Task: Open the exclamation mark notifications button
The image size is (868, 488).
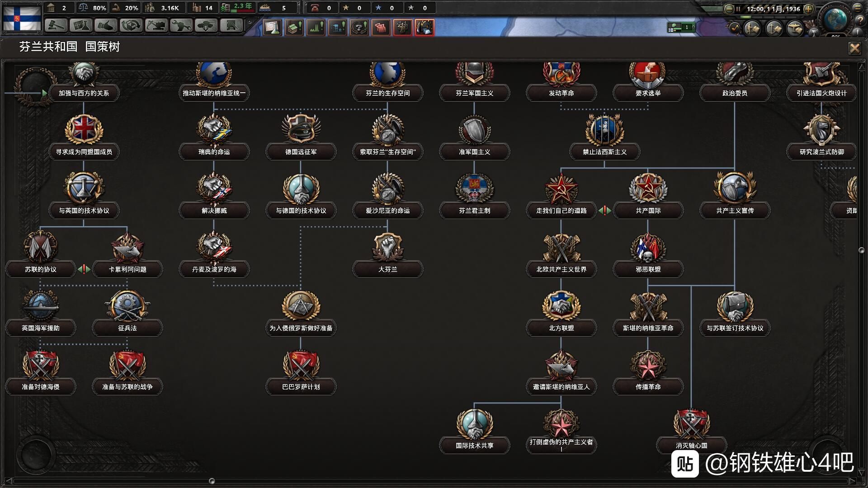Action: 858,32
